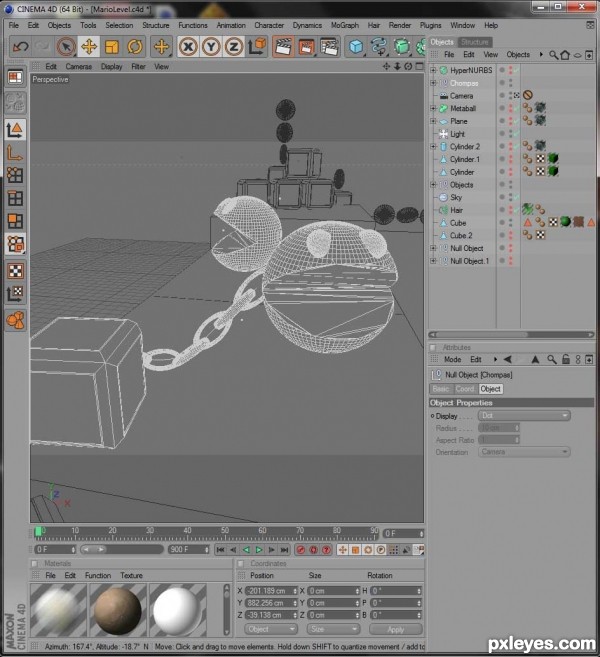
Task: Open the Orientation dropdown
Action: [524, 452]
